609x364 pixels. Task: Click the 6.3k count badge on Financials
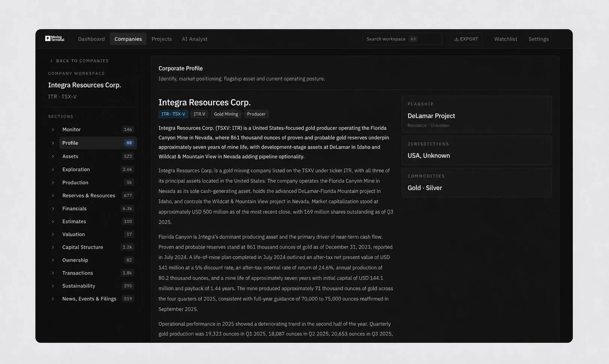coord(127,209)
